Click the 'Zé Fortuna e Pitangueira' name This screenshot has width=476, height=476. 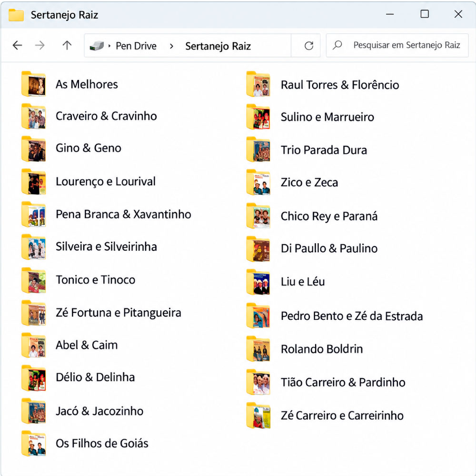tap(119, 313)
